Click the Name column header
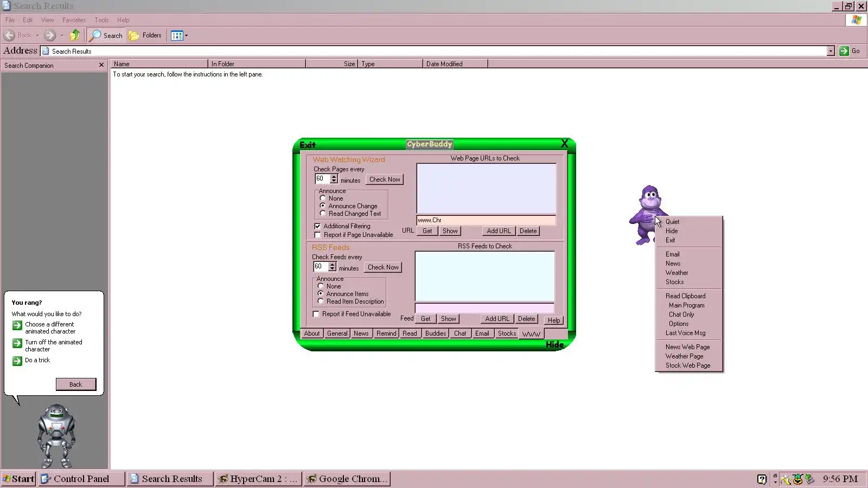The image size is (868, 488). 159,64
